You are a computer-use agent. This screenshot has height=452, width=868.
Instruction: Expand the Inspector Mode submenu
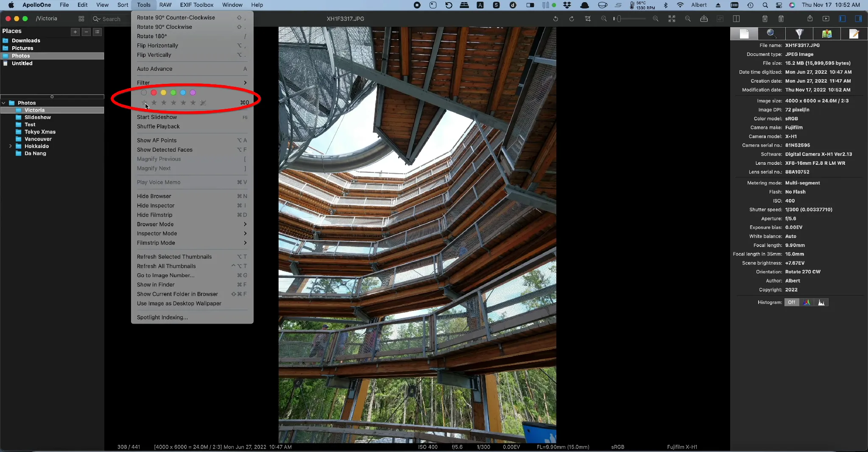tap(192, 233)
